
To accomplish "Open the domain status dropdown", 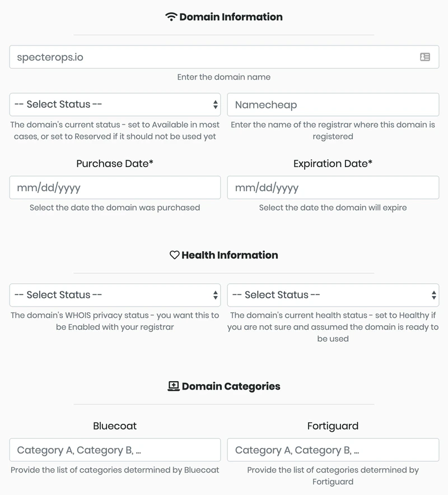I will tap(115, 104).
